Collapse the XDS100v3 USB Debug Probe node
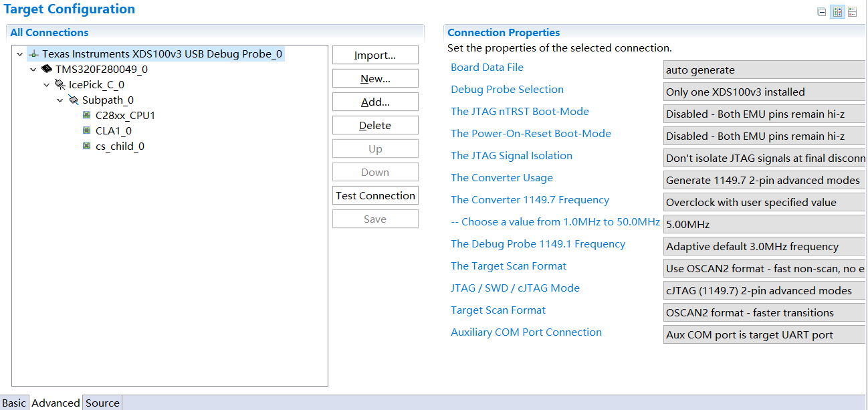The height and width of the screenshot is (410, 868). [x=20, y=54]
